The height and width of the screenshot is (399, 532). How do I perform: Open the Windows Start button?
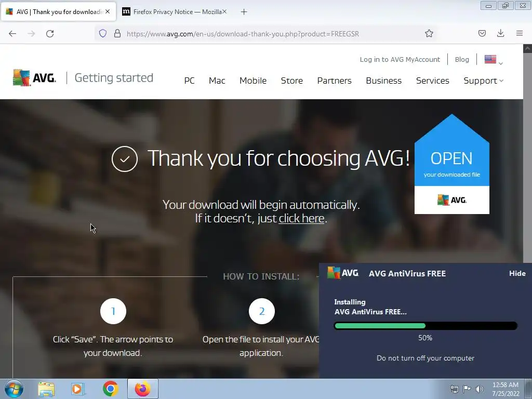14,389
